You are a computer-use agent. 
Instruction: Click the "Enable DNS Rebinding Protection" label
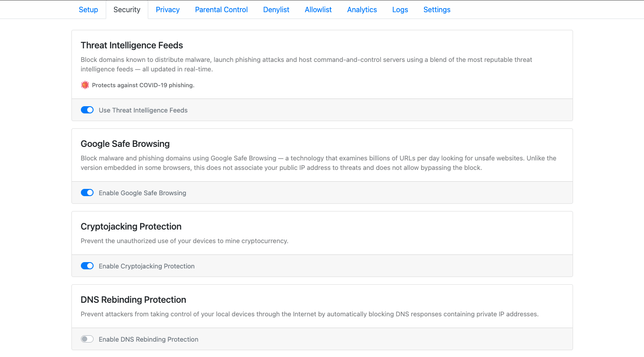[x=149, y=339]
